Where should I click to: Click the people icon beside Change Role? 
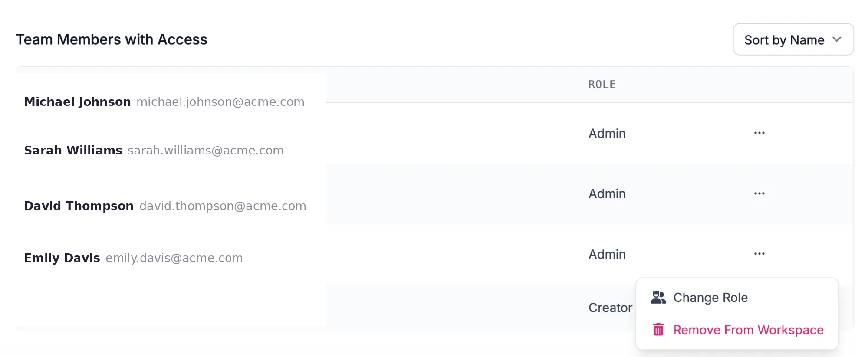click(658, 298)
